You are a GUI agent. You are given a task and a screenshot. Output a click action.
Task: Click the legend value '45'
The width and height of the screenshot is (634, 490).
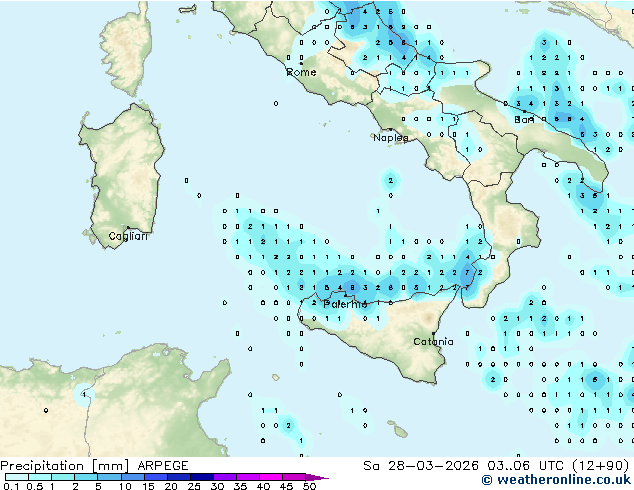pyautogui.click(x=286, y=486)
